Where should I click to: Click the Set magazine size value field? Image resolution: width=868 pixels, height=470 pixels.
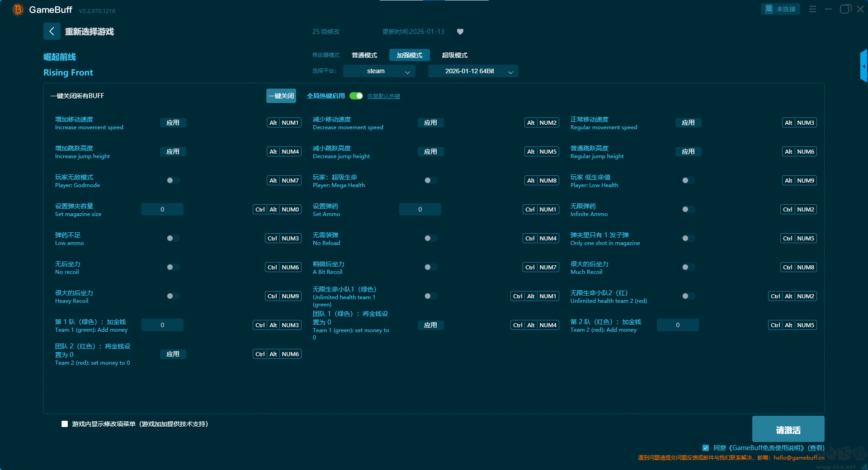[x=162, y=209]
